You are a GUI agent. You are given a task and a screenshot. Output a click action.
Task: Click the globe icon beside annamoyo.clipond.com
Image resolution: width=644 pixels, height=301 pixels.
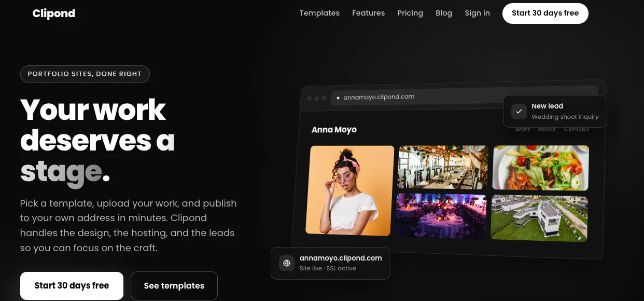click(x=287, y=263)
